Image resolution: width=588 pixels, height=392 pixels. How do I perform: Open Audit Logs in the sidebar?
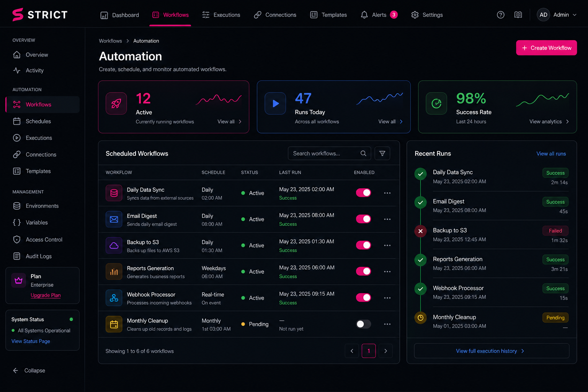[42, 256]
